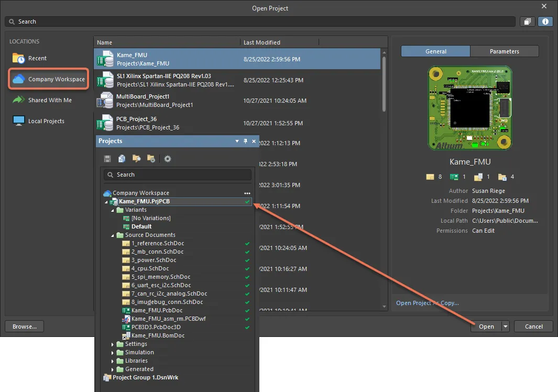This screenshot has height=392, width=558.
Task: Toggle the info panel icon
Action: 545,21
